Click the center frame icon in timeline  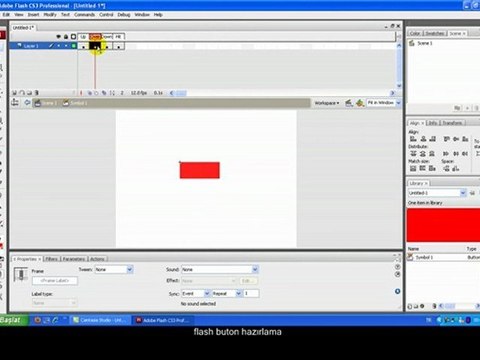(81, 93)
